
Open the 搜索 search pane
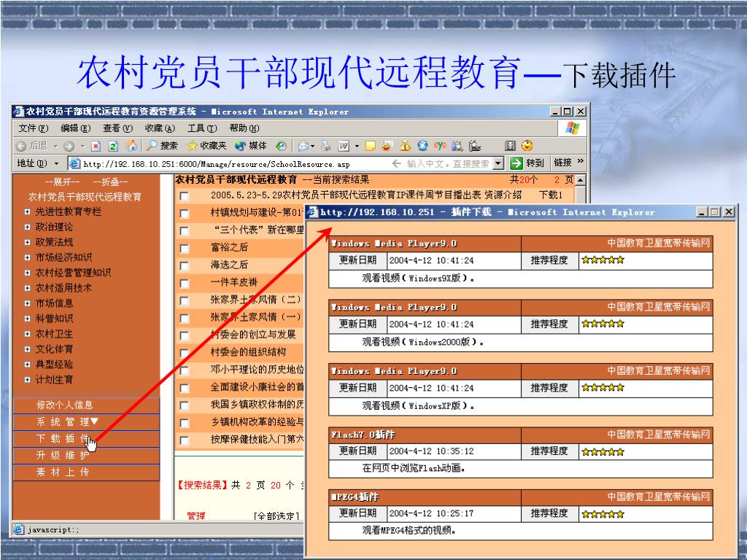pos(162,146)
